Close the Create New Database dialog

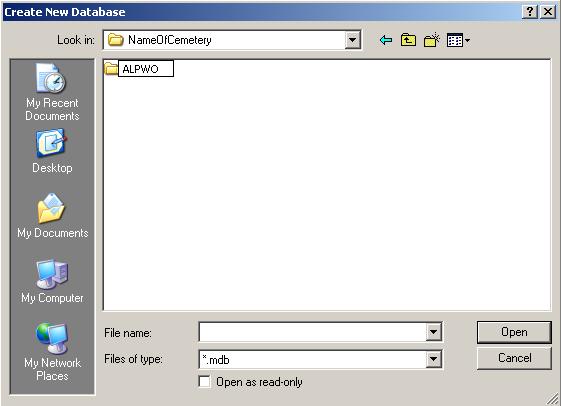click(548, 12)
